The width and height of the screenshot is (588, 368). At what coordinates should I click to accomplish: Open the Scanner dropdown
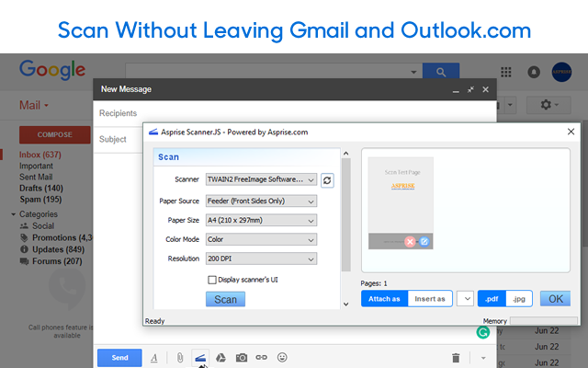(x=261, y=179)
